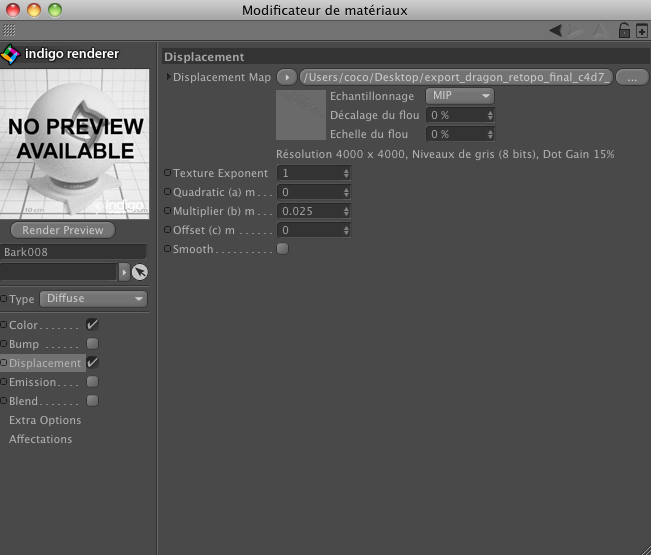Enable the Emission checkbox
Image resolution: width=651 pixels, height=555 pixels.
pos(92,382)
